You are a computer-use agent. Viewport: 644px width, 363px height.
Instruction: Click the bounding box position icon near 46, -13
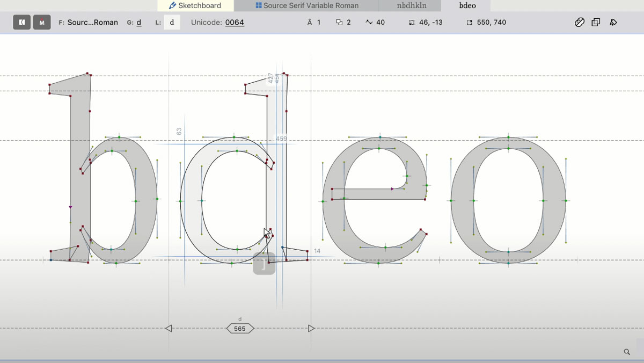[x=412, y=23]
